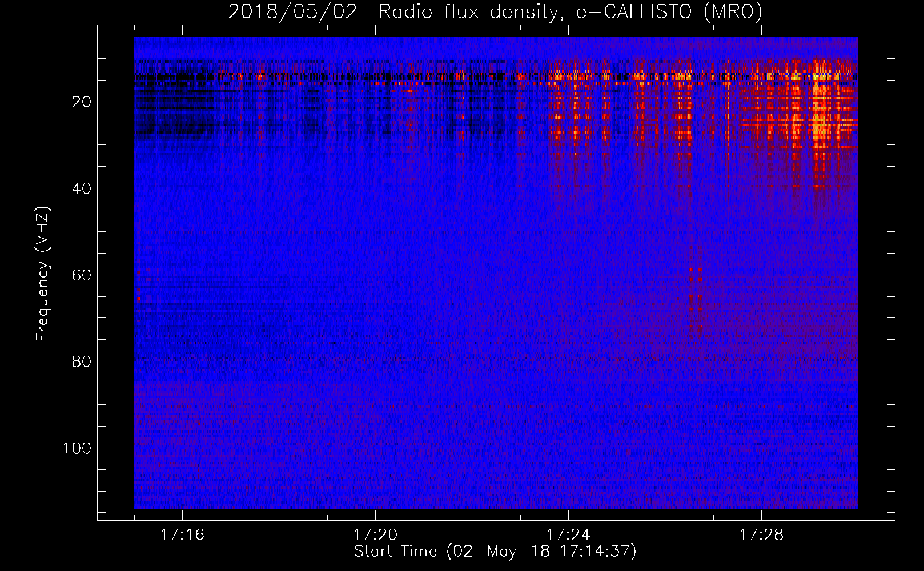Click the 100 MHz frequency tick label
Image resolution: width=924 pixels, height=571 pixels.
coord(77,448)
